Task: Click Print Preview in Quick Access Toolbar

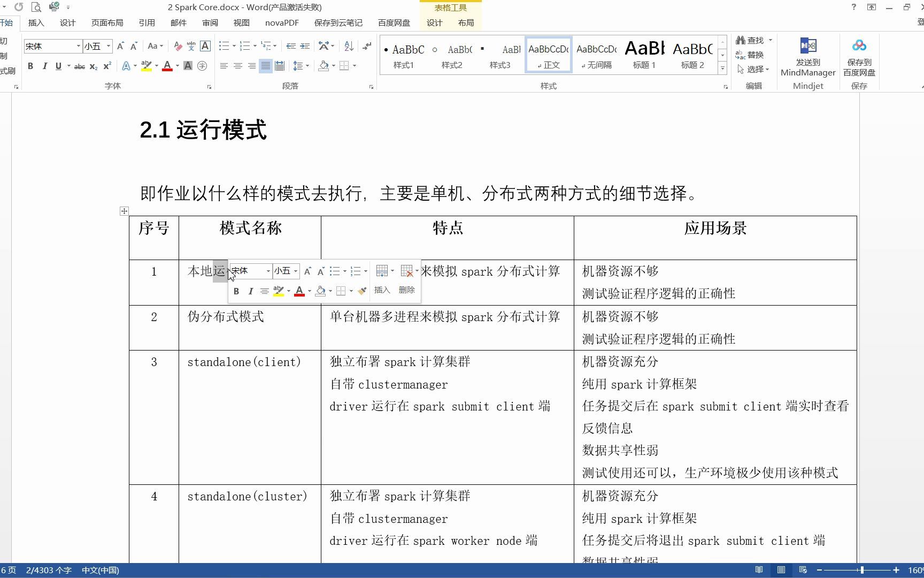Action: coord(36,7)
